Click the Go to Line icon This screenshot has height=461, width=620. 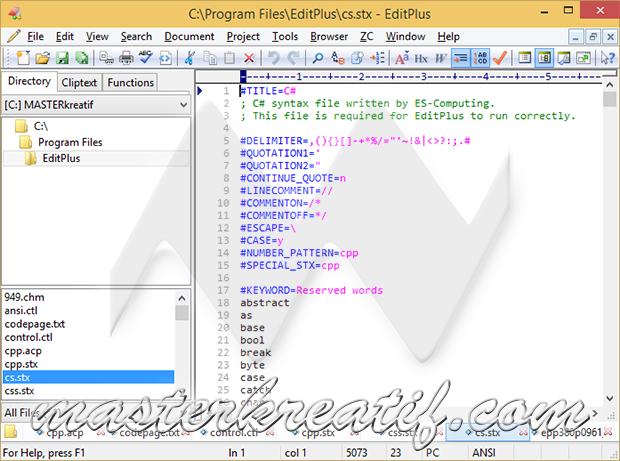[x=377, y=58]
